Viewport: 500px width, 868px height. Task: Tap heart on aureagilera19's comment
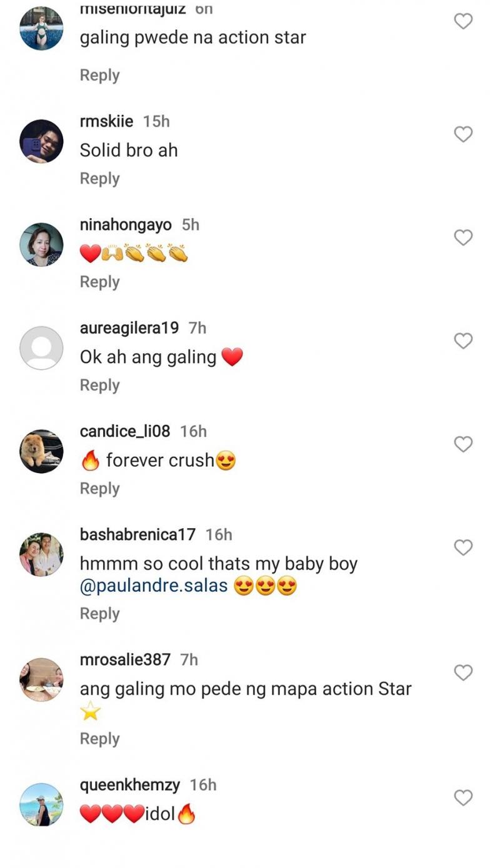pos(463,341)
